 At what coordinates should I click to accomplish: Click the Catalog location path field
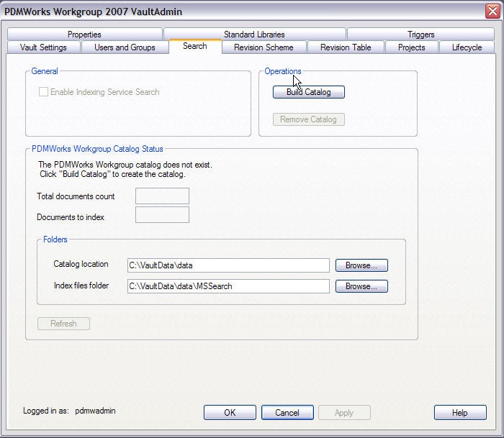coord(228,265)
